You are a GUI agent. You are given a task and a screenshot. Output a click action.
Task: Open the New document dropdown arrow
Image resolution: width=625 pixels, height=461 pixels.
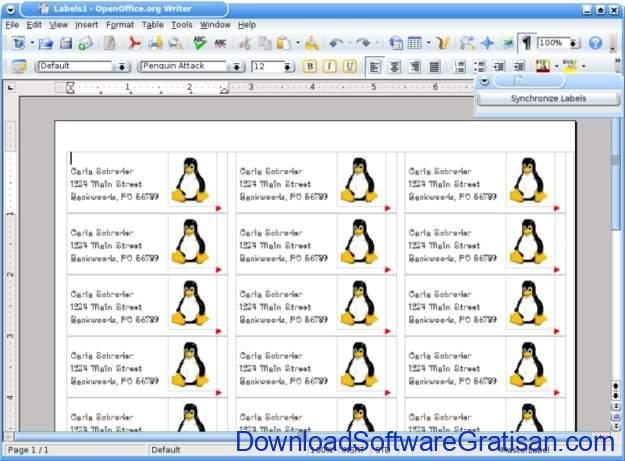pyautogui.click(x=32, y=43)
